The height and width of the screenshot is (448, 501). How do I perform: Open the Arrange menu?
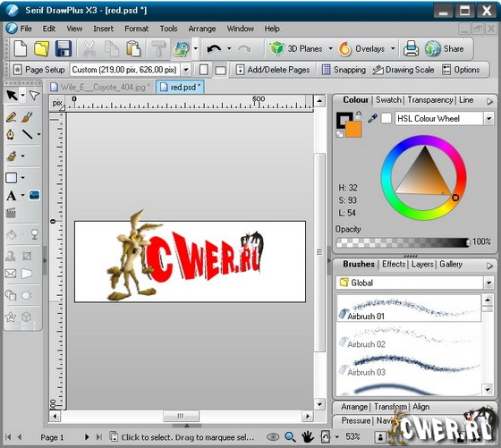point(202,29)
